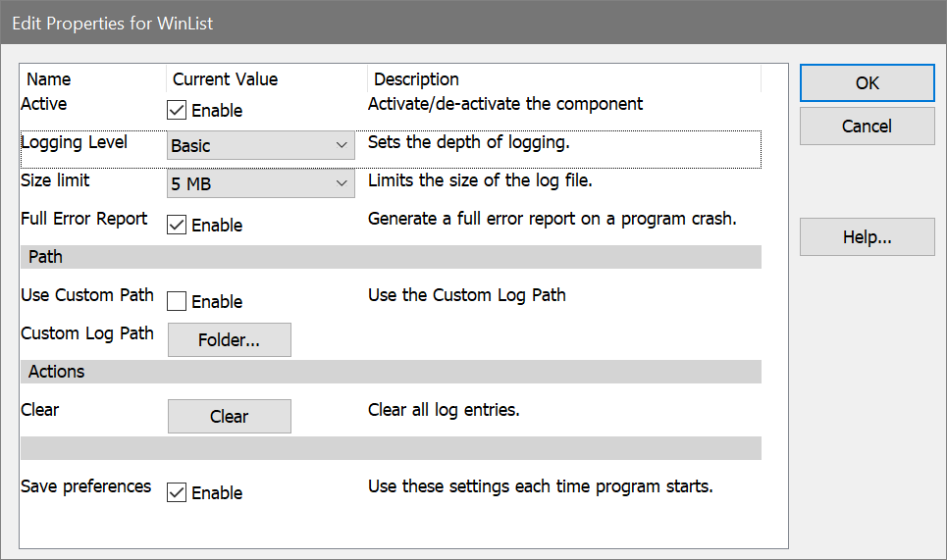Open the Logging Level dropdown
This screenshot has width=947, height=560.
[x=261, y=146]
